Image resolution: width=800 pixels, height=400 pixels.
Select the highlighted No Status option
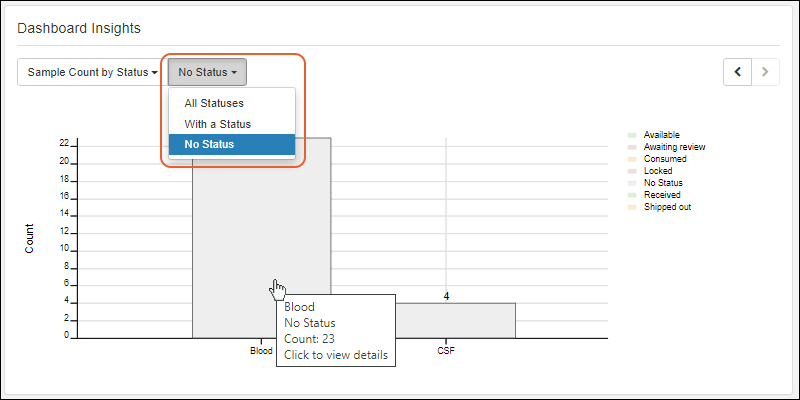[x=209, y=145]
